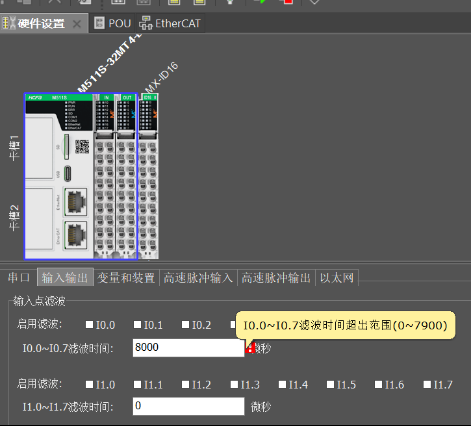Click the red error indicator beside 8000 field

point(250,348)
